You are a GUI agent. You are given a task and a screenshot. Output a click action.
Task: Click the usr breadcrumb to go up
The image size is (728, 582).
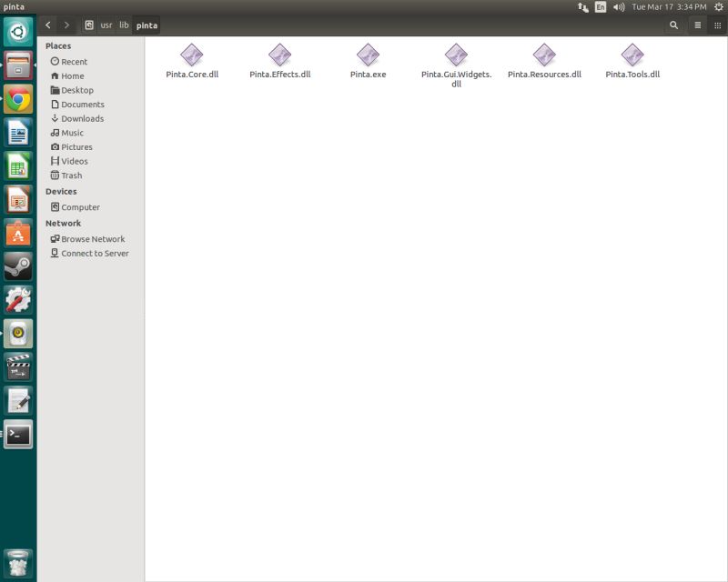pos(103,25)
